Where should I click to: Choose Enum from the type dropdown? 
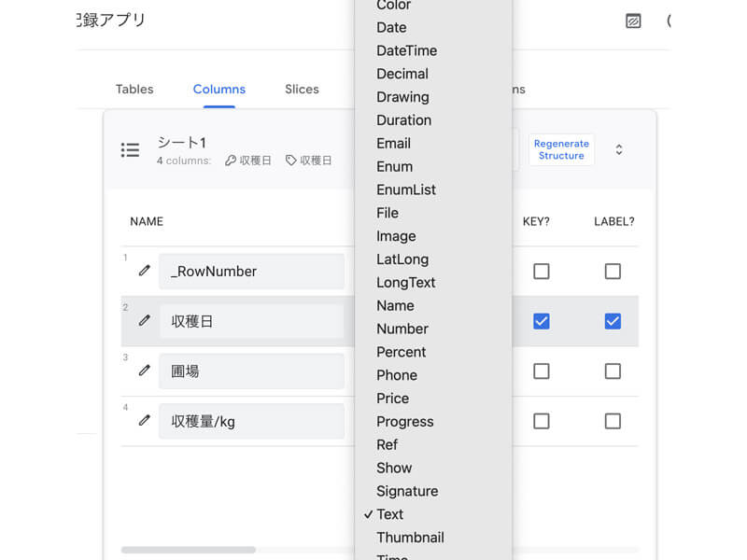tap(394, 166)
